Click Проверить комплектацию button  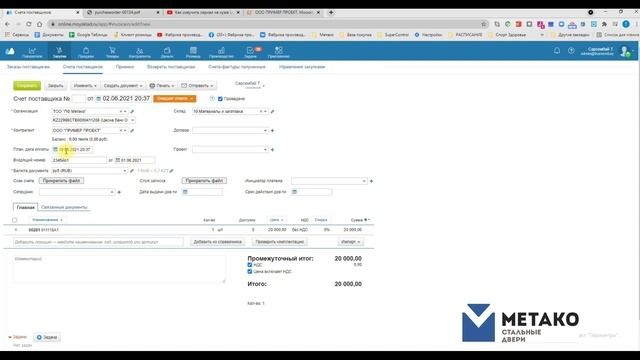click(280, 242)
